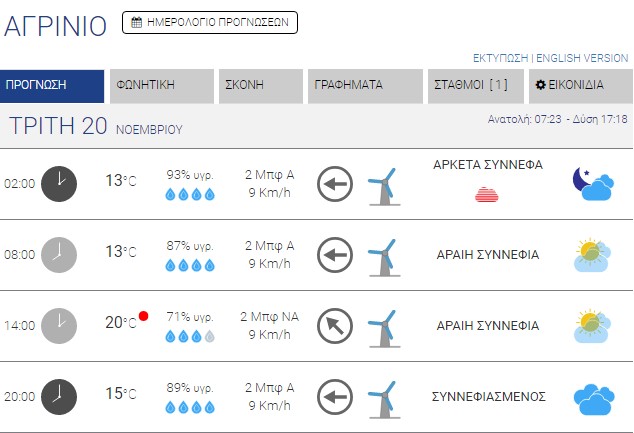Click the red dot beside 20°C

[143, 316]
